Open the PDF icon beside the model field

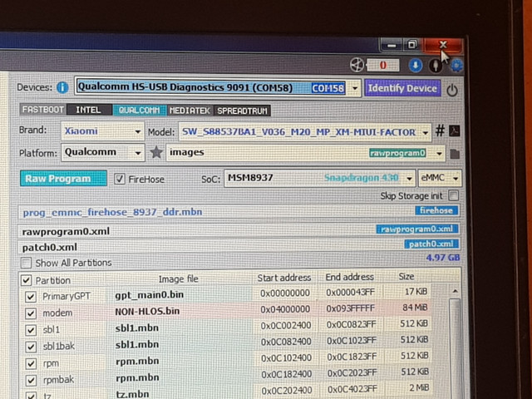[x=455, y=131]
